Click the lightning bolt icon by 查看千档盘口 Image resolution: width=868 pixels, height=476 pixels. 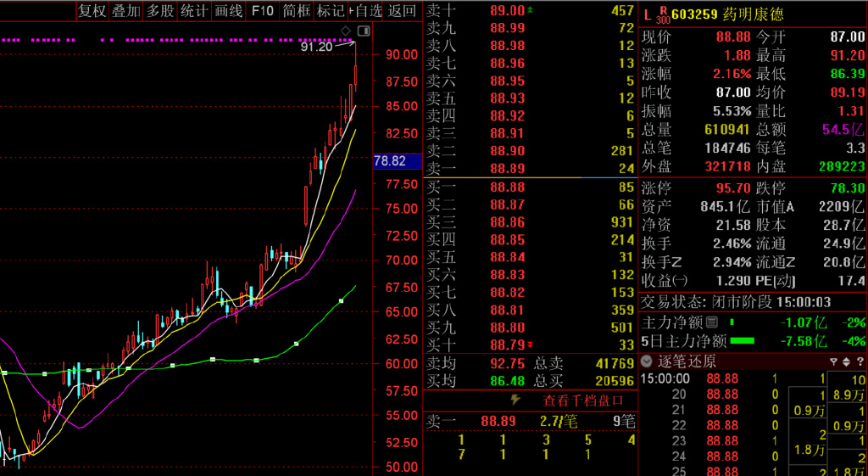515,400
